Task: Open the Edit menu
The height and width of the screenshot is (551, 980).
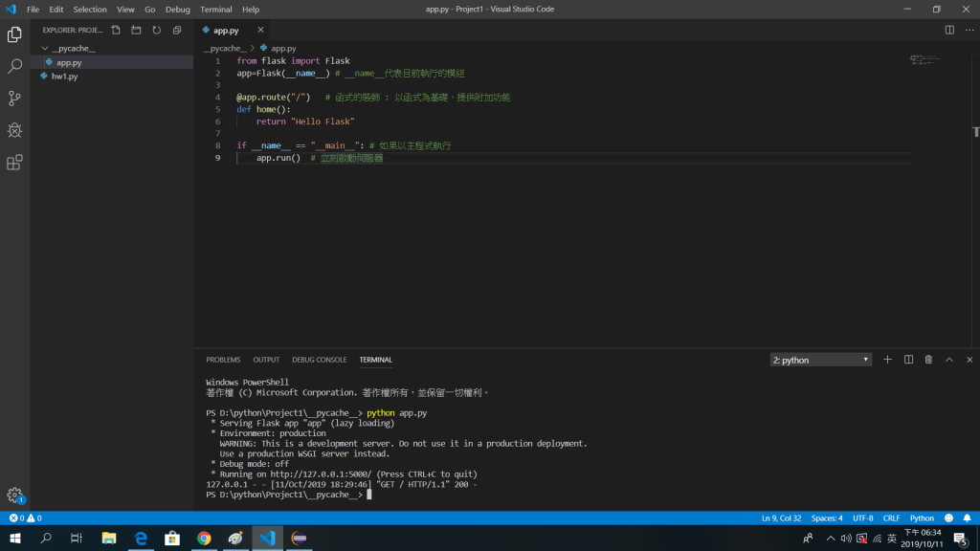Action: point(56,10)
